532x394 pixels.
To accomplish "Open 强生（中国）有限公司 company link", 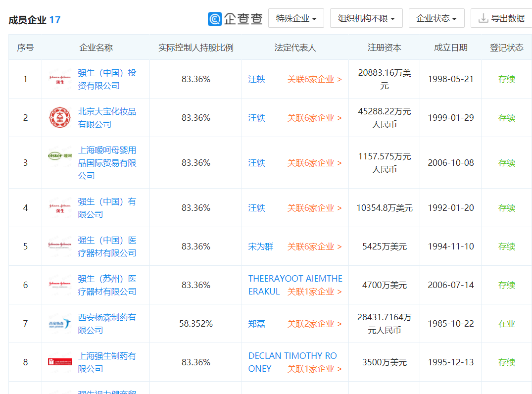I will point(107,208).
